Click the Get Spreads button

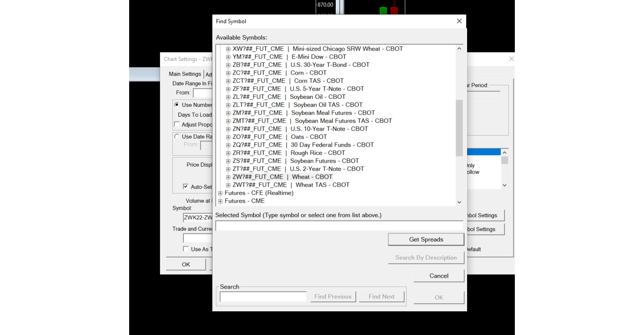[426, 239]
